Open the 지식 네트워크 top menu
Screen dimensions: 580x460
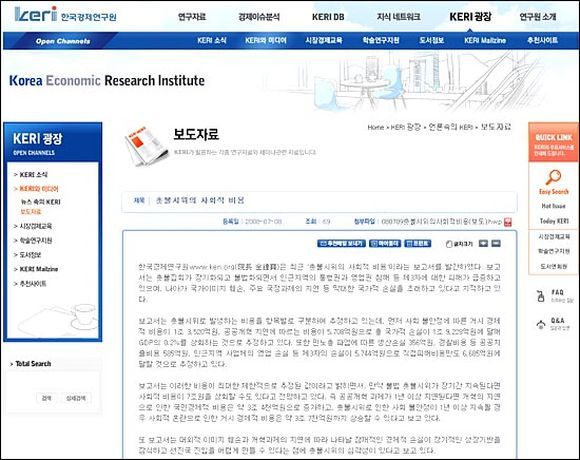tap(398, 17)
